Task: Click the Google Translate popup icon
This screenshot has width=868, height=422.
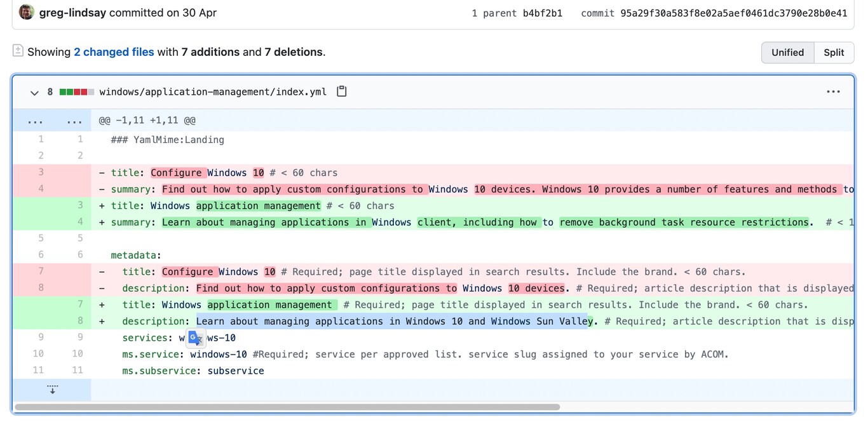Action: tap(195, 338)
